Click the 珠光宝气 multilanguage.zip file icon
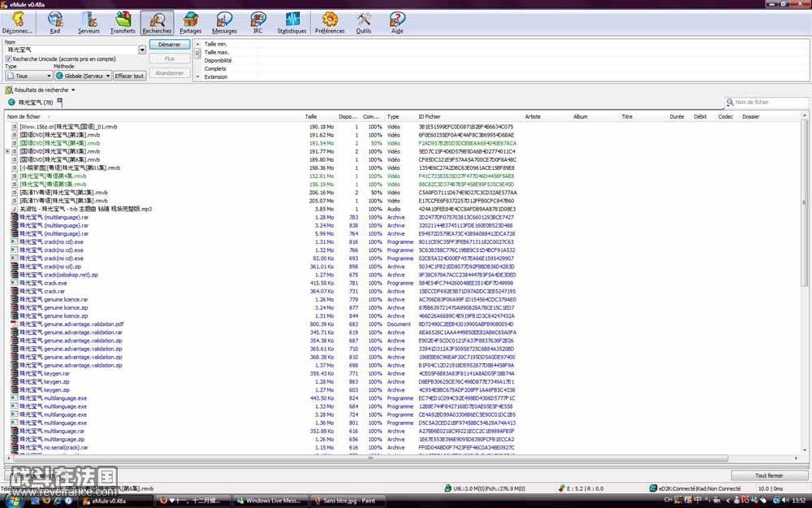The width and height of the screenshot is (812, 508). click(x=15, y=439)
